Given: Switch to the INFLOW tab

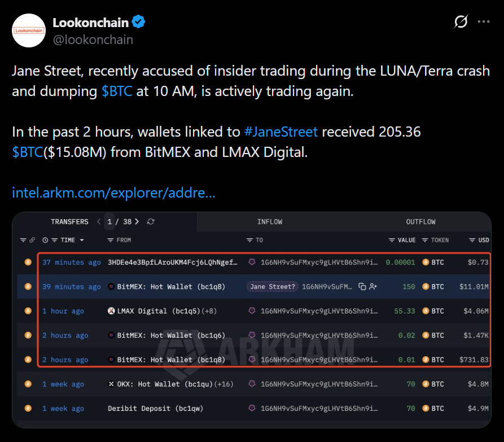Looking at the screenshot, I should pyautogui.click(x=270, y=222).
